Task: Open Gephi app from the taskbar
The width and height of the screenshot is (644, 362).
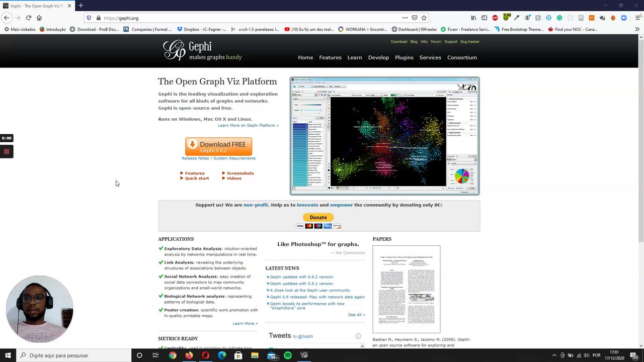Action: [304, 355]
